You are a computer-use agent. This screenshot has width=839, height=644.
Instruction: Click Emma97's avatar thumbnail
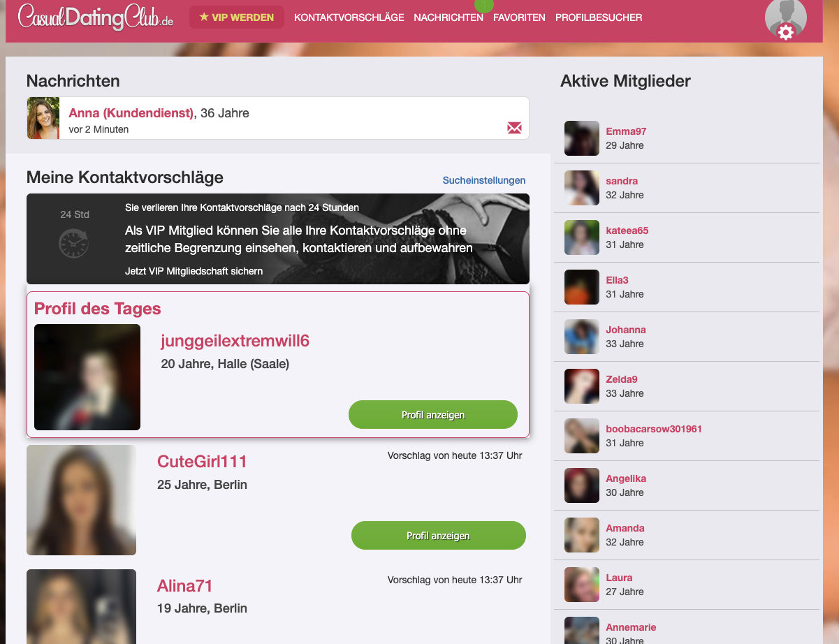coord(582,138)
